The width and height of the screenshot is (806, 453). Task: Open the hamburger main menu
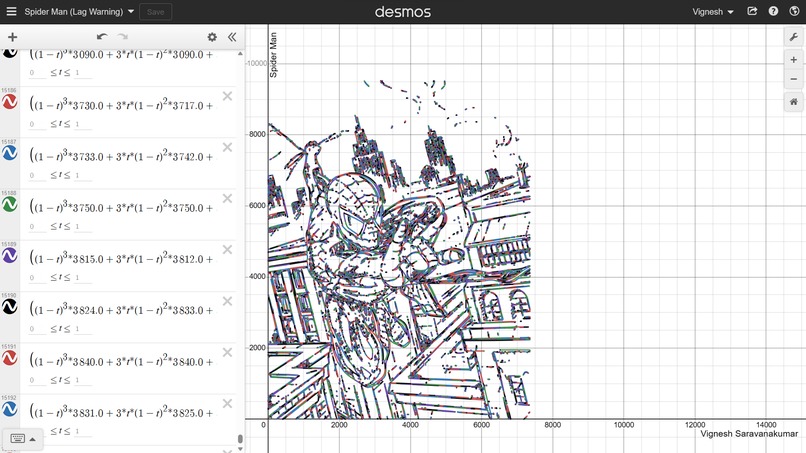coord(11,11)
